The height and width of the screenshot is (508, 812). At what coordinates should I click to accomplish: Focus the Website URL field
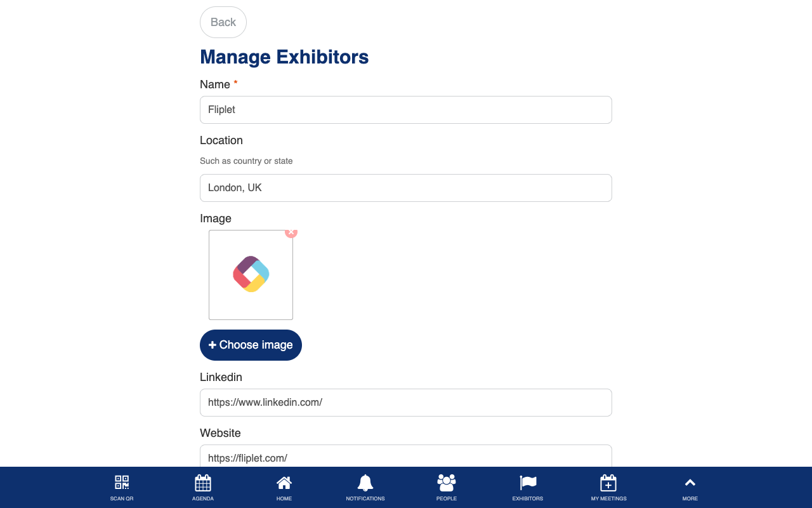pyautogui.click(x=406, y=457)
